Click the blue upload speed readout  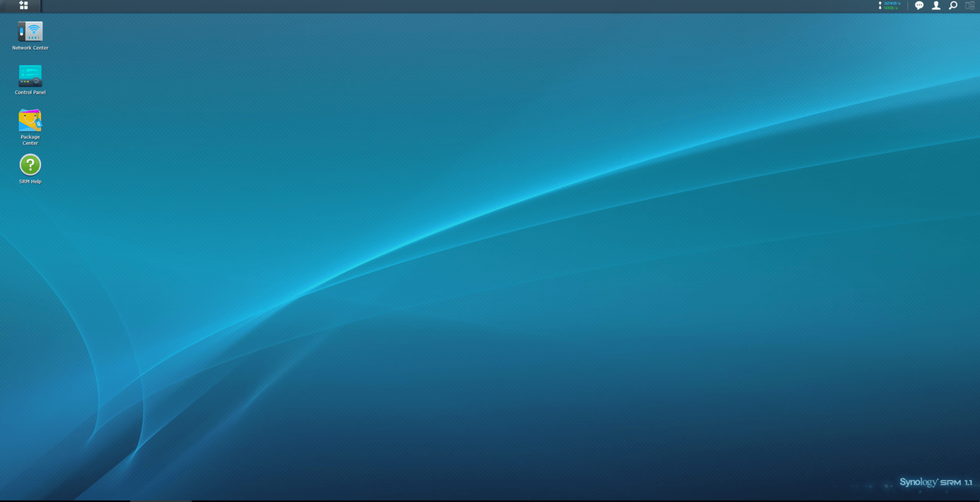892,3
